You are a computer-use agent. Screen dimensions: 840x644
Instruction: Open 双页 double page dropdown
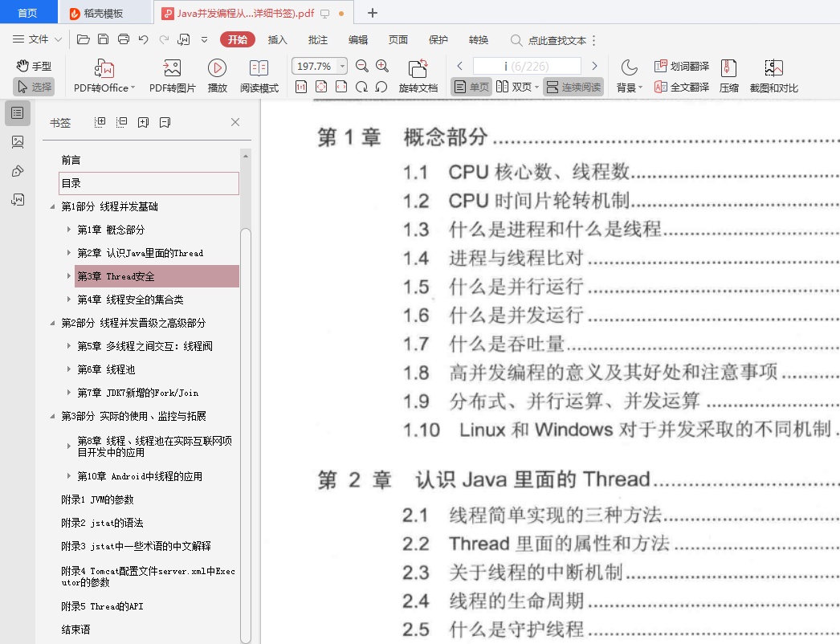(x=517, y=87)
